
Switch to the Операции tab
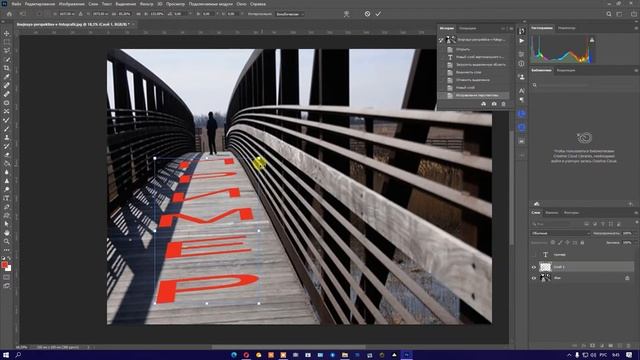pos(468,28)
